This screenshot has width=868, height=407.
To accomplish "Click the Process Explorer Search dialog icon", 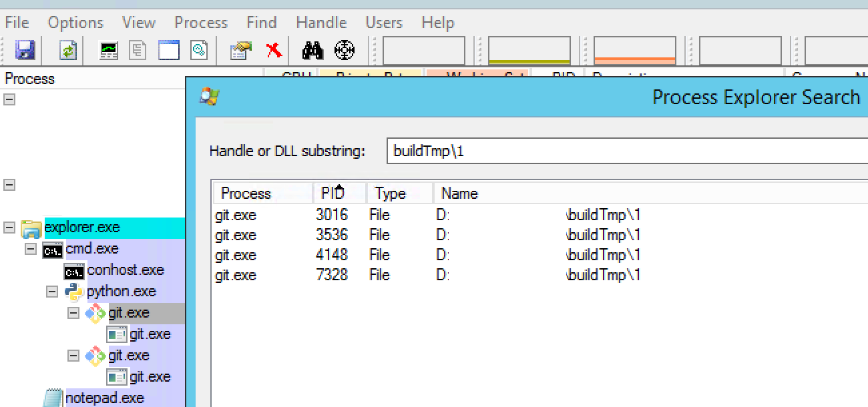I will pyautogui.click(x=209, y=97).
